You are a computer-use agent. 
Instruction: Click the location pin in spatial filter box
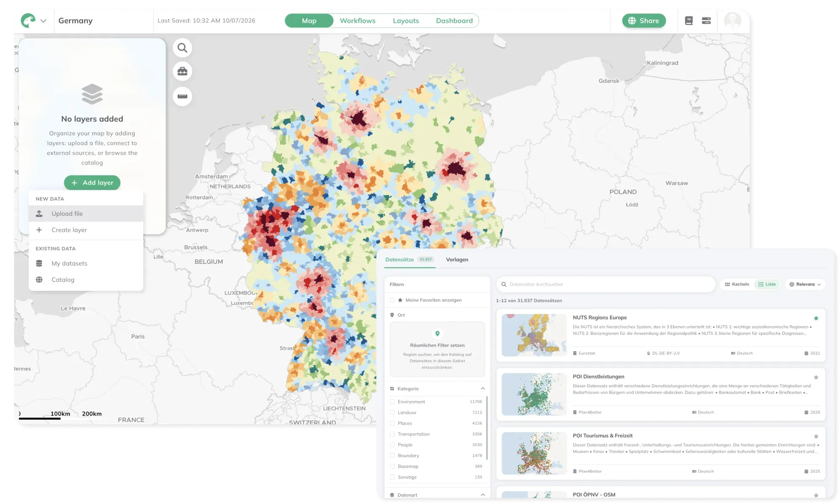[437, 334]
